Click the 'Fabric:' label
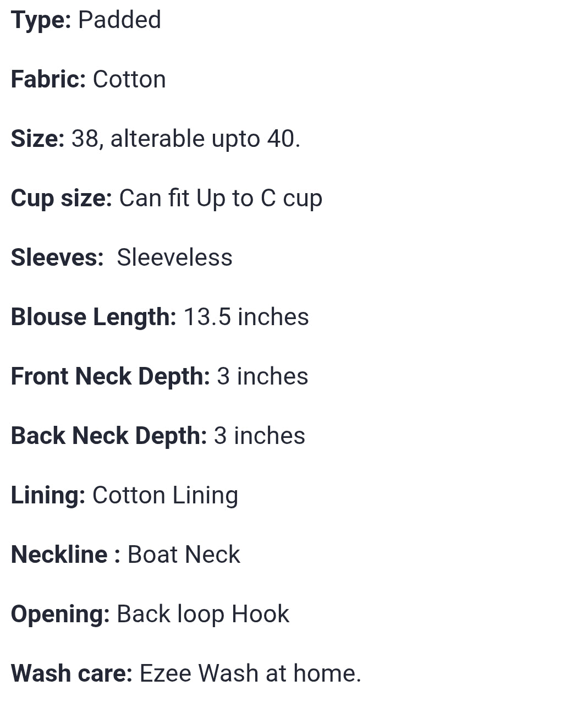Image resolution: width=588 pixels, height=713 pixels. [x=48, y=79]
